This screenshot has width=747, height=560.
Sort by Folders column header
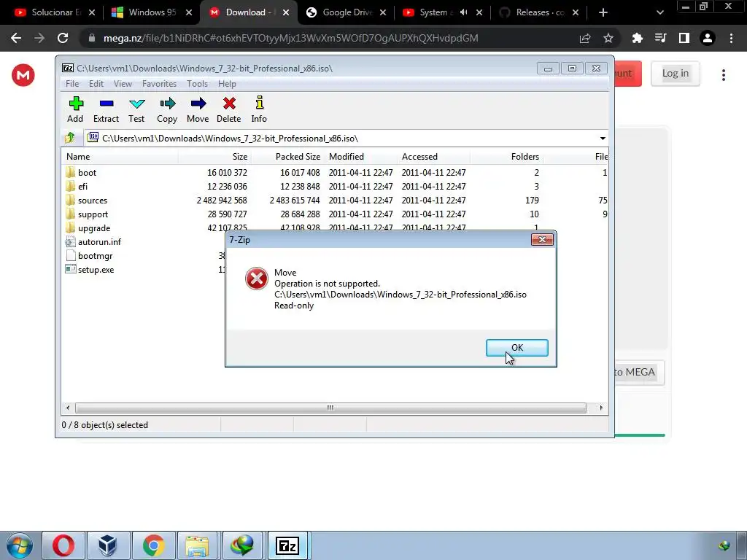506,157
